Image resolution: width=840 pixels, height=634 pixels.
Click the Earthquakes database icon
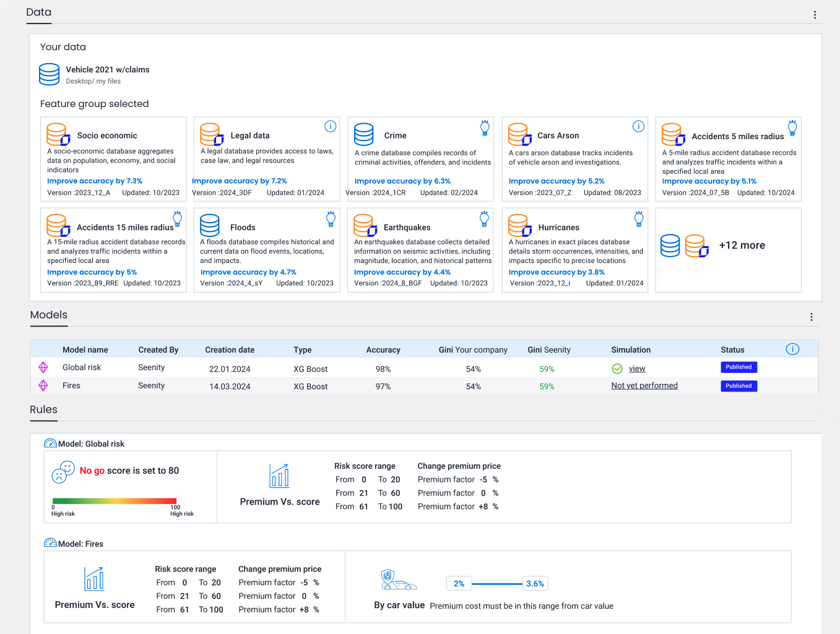[x=365, y=226]
